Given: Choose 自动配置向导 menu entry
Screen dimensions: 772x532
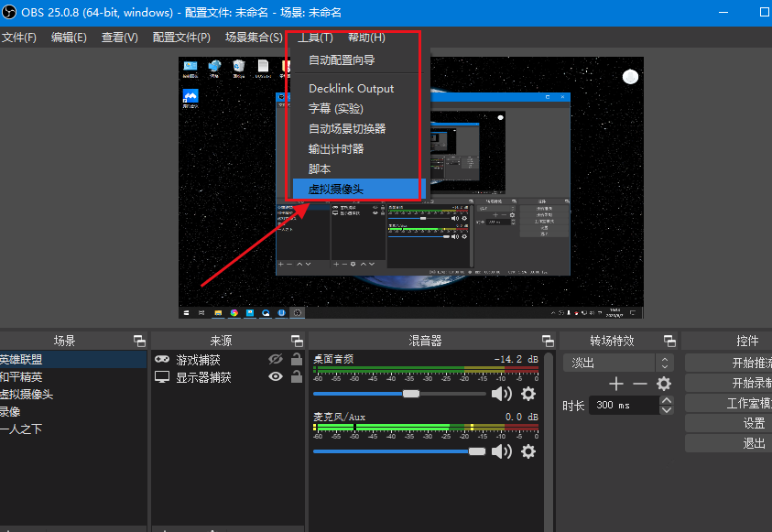Looking at the screenshot, I should [x=342, y=60].
